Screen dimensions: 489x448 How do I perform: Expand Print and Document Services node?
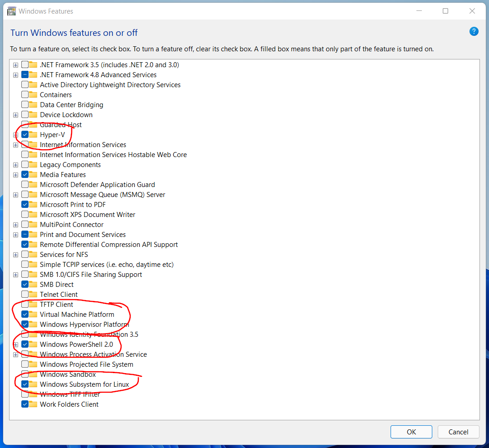tap(15, 235)
